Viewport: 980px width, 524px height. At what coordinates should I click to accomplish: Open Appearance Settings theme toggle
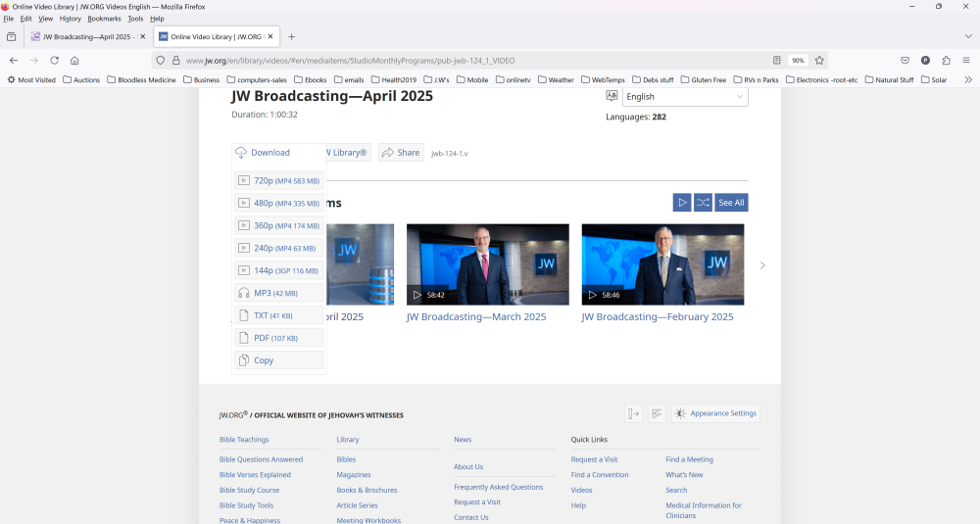coord(715,413)
